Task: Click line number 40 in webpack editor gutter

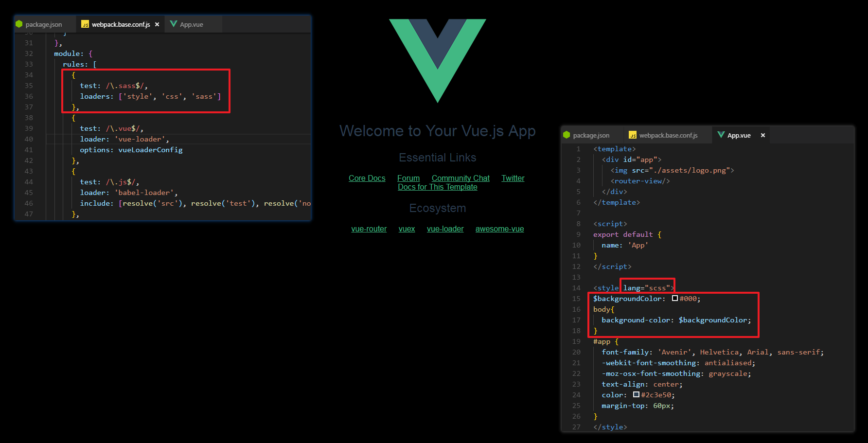Action: pyautogui.click(x=29, y=139)
